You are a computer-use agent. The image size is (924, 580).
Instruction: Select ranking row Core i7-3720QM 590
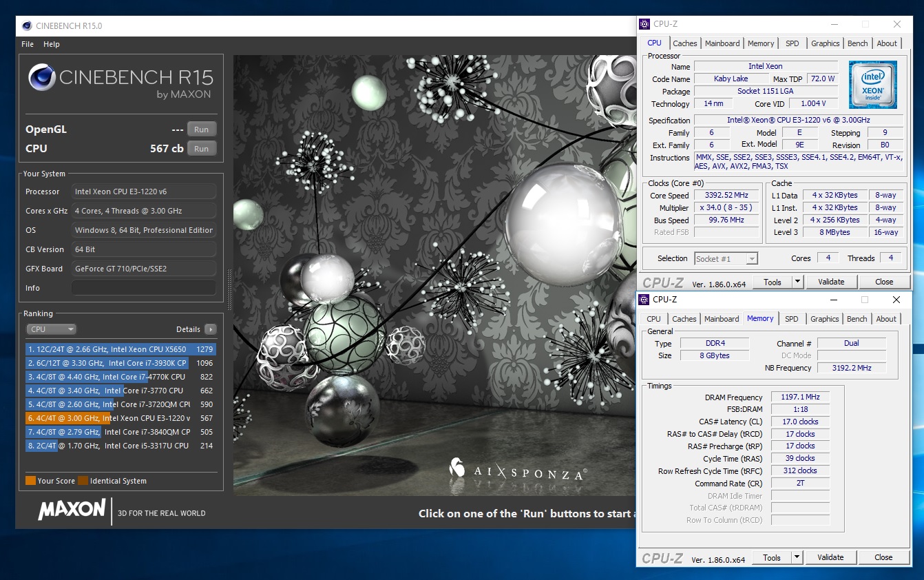click(x=121, y=404)
